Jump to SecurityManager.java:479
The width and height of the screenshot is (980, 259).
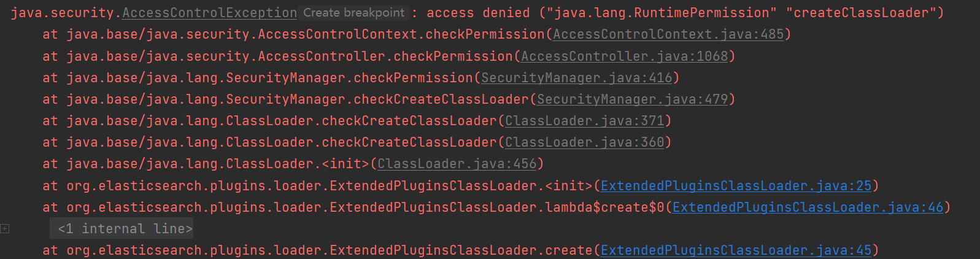632,99
